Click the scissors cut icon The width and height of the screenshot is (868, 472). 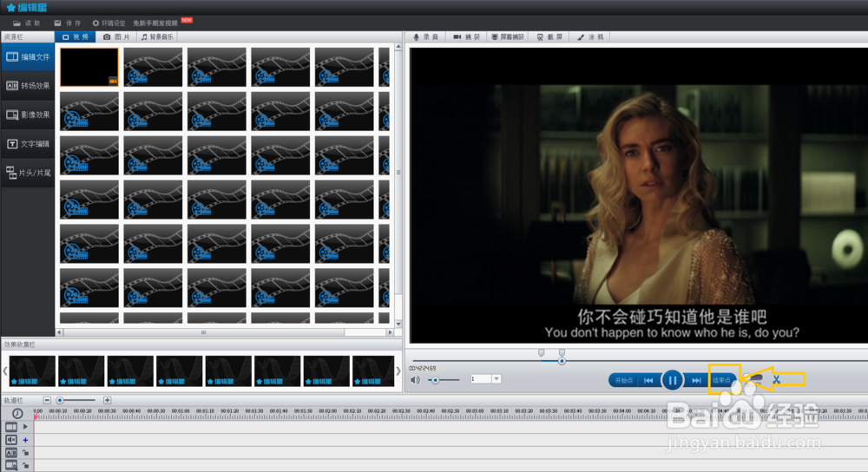click(x=776, y=379)
